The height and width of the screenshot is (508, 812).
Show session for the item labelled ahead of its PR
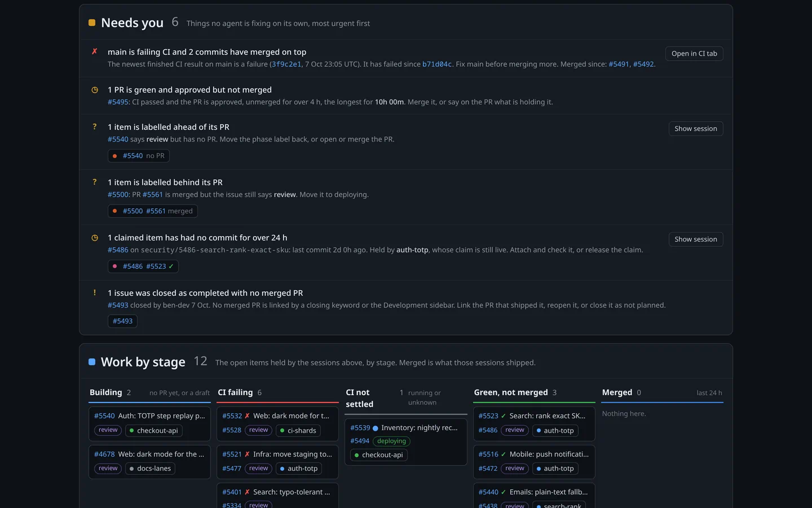(696, 129)
